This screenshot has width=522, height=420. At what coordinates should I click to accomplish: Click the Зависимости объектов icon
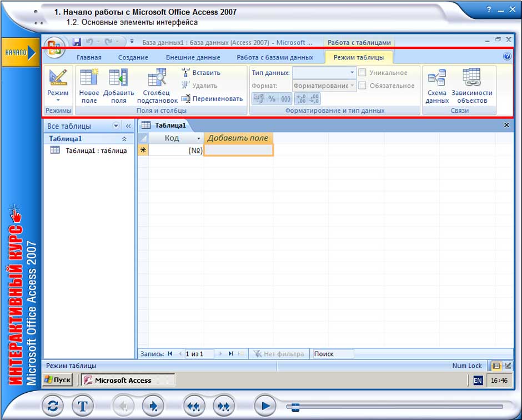471,79
